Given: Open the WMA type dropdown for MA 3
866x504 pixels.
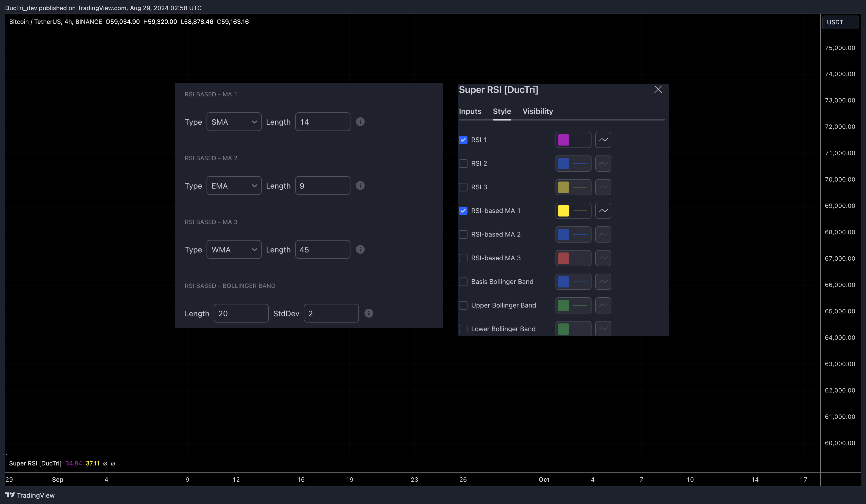Looking at the screenshot, I should coord(234,249).
